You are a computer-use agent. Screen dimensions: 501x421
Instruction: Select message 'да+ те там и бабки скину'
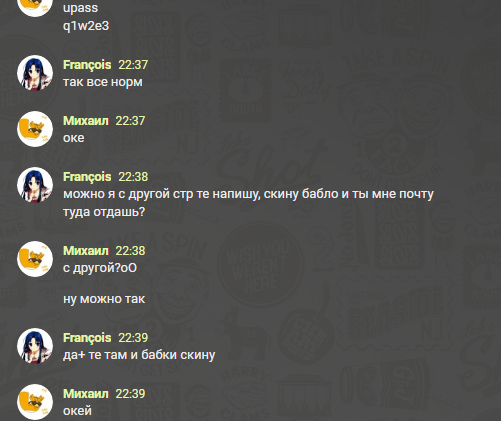click(x=139, y=355)
